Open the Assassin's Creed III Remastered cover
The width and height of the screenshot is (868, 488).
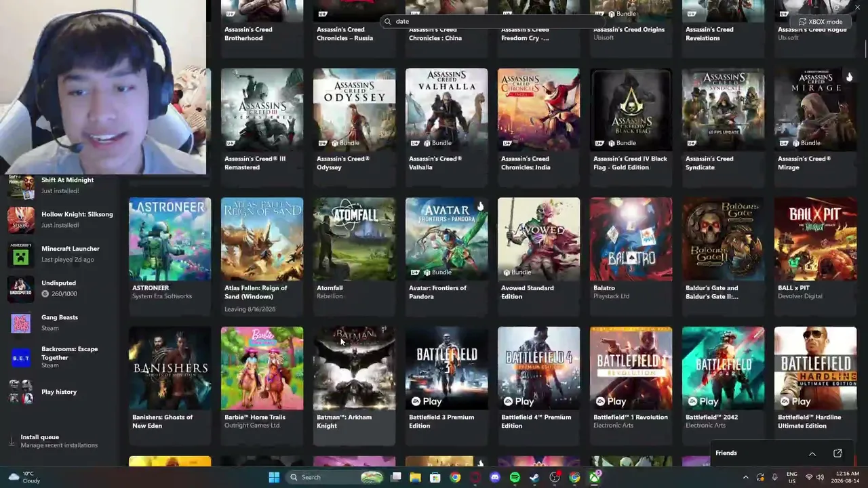click(262, 109)
